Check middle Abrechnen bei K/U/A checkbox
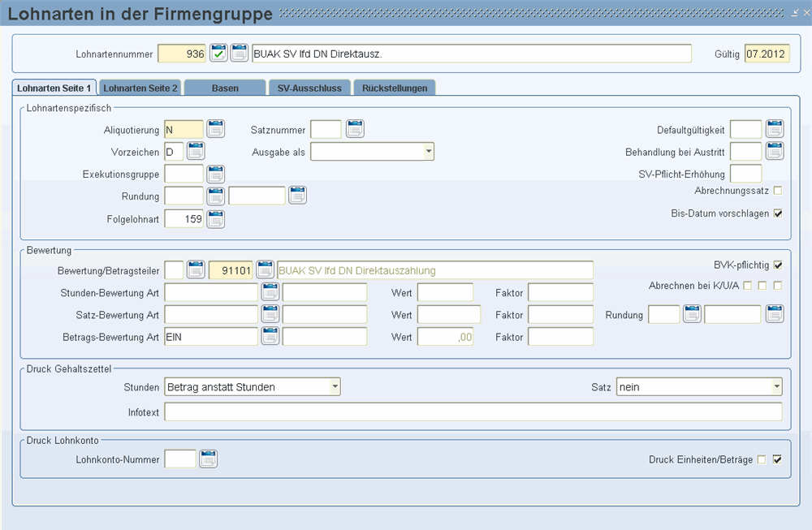 (x=762, y=286)
